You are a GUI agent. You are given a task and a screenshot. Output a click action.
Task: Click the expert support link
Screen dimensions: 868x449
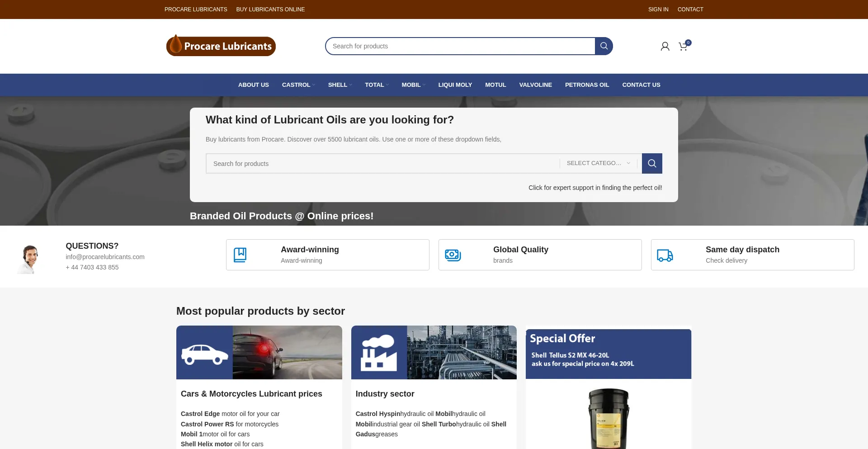tap(595, 188)
